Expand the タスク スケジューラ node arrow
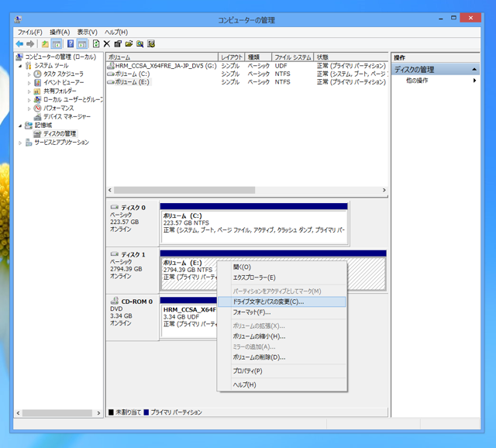Viewport: 496px width, 448px height. point(29,74)
